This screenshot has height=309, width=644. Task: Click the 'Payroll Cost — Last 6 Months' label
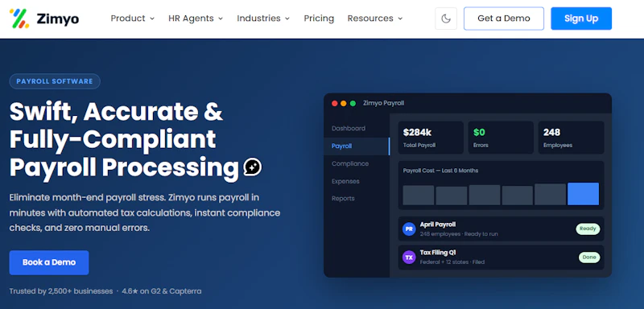(440, 171)
